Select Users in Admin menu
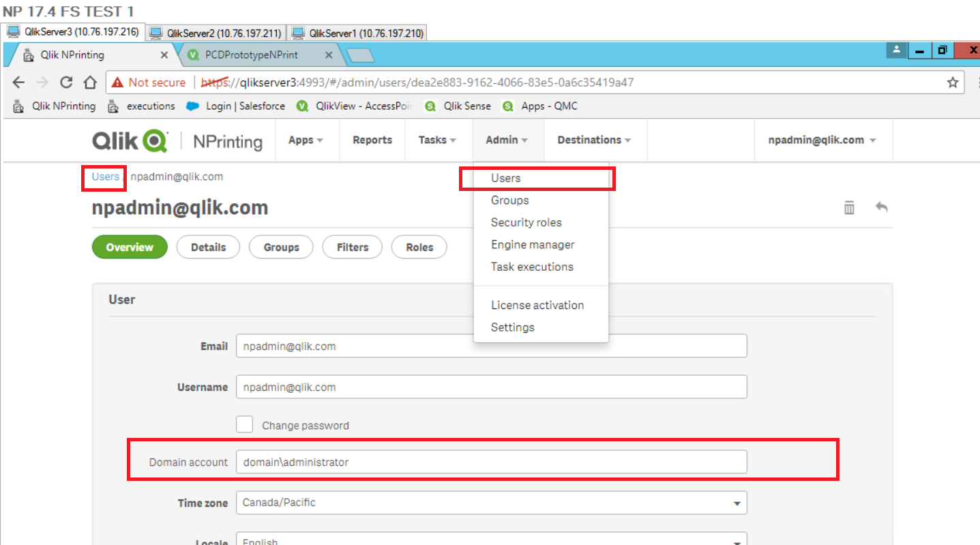980x545 pixels. pos(541,178)
